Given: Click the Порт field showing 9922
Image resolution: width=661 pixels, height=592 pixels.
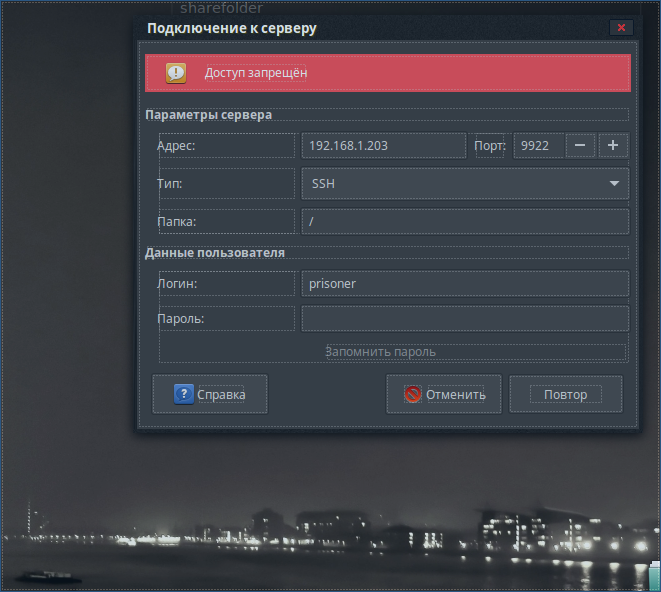Looking at the screenshot, I should click(x=538, y=146).
